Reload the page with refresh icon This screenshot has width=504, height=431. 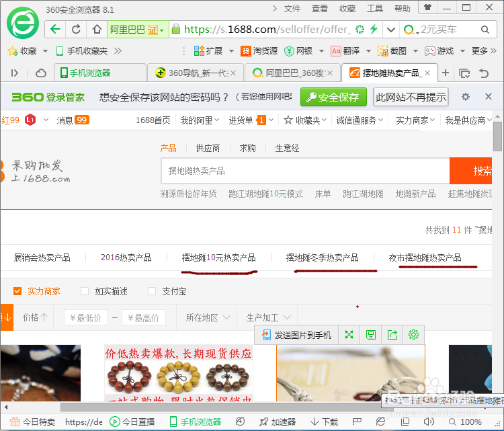point(76,30)
